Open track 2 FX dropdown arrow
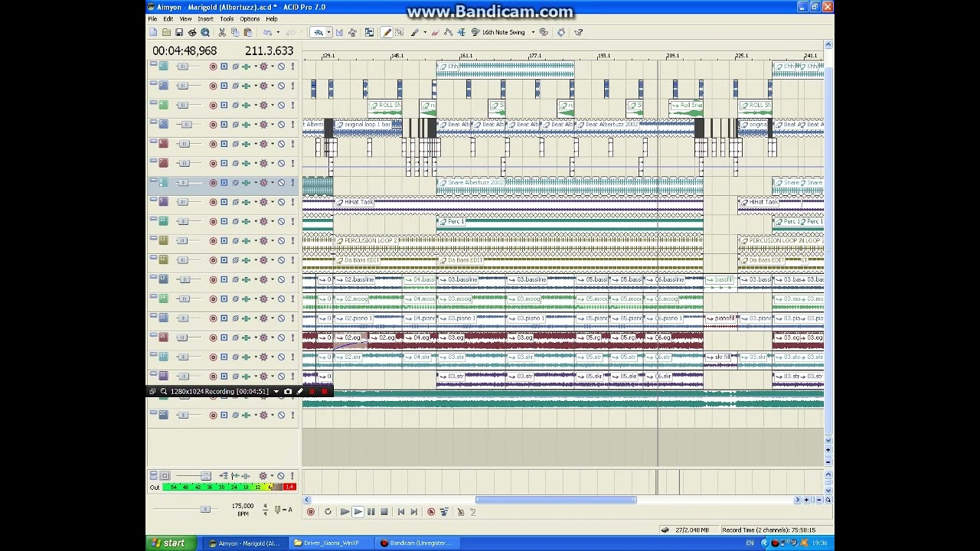 [x=254, y=67]
